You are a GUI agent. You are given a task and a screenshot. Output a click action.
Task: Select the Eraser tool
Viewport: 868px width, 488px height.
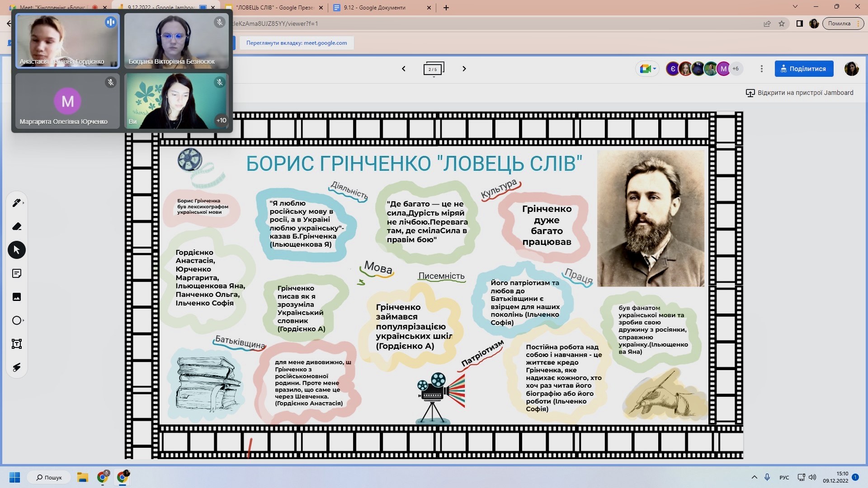click(17, 226)
